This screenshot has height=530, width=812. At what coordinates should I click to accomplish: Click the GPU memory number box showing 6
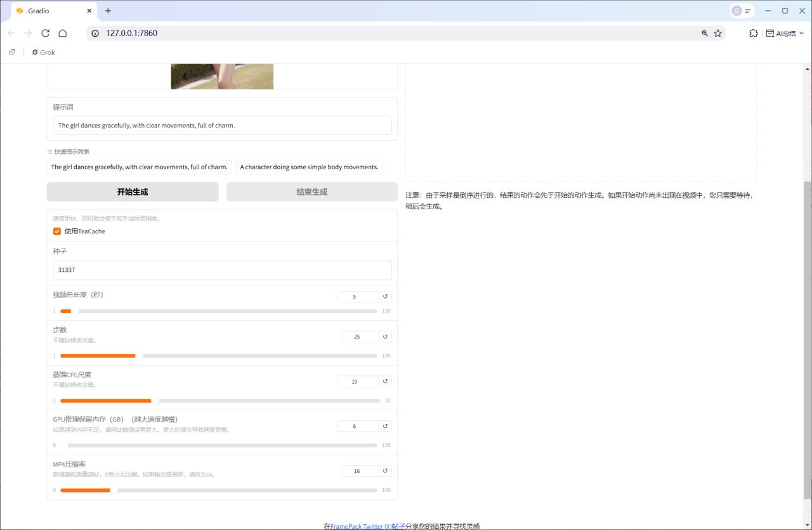[x=358, y=426]
